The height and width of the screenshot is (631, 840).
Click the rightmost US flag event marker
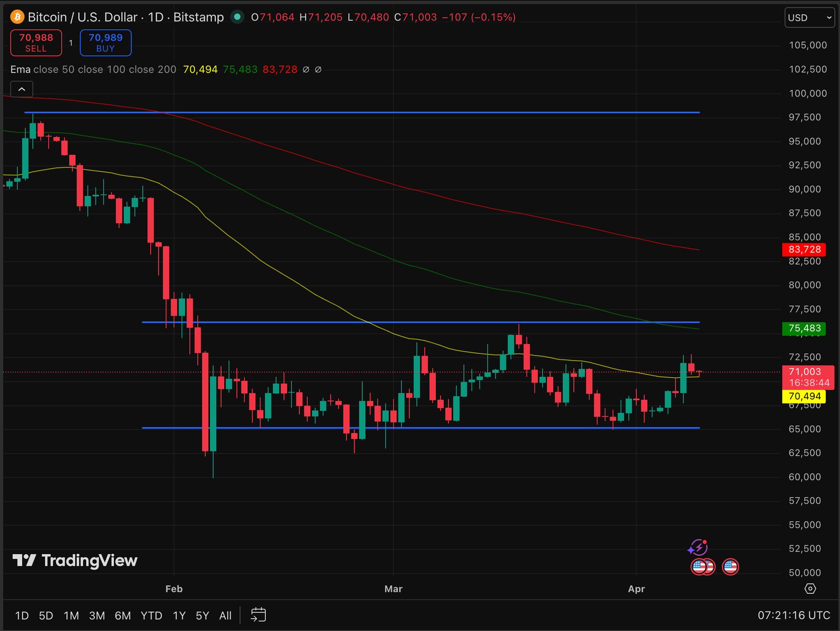(730, 566)
